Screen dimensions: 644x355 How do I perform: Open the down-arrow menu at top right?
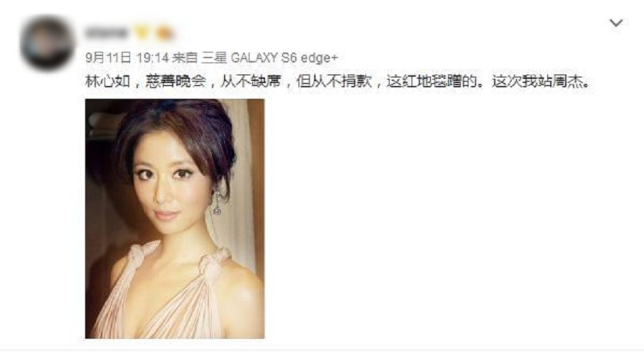point(616,23)
